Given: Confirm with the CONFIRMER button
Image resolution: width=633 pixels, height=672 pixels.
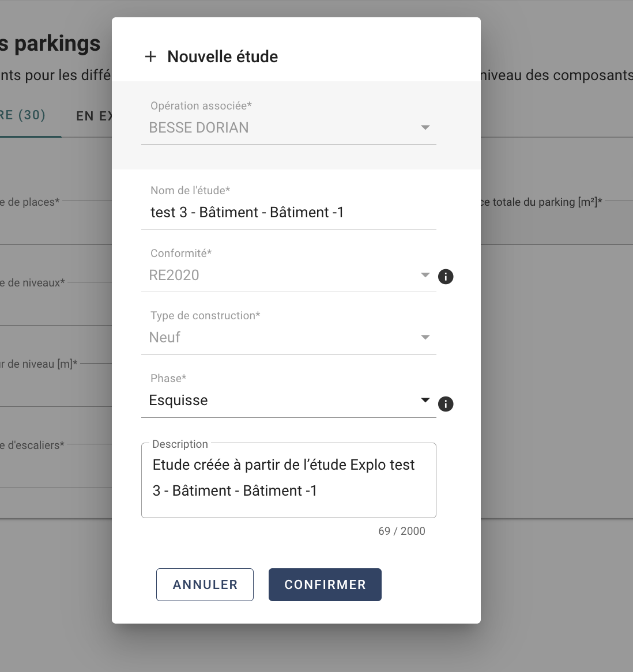Looking at the screenshot, I should point(325,584).
